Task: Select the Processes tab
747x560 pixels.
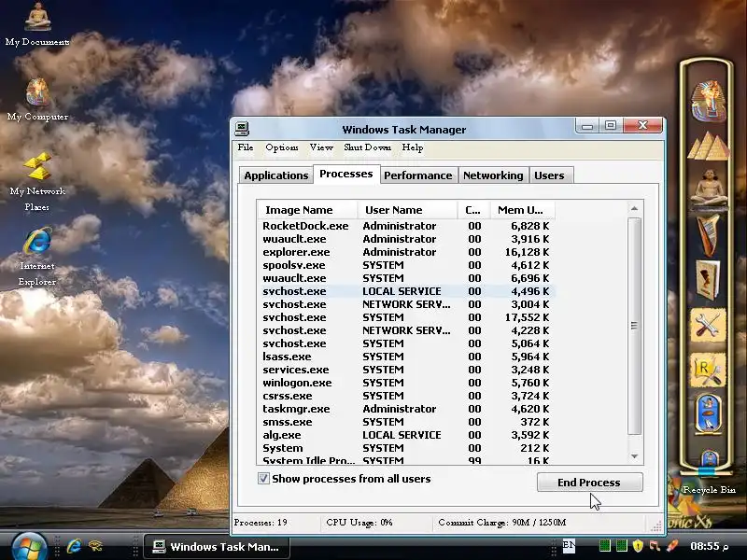Action: point(345,174)
